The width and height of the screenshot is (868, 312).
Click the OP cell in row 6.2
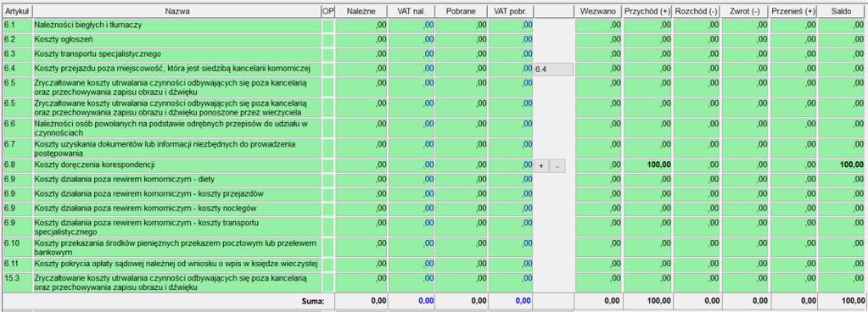[x=328, y=40]
